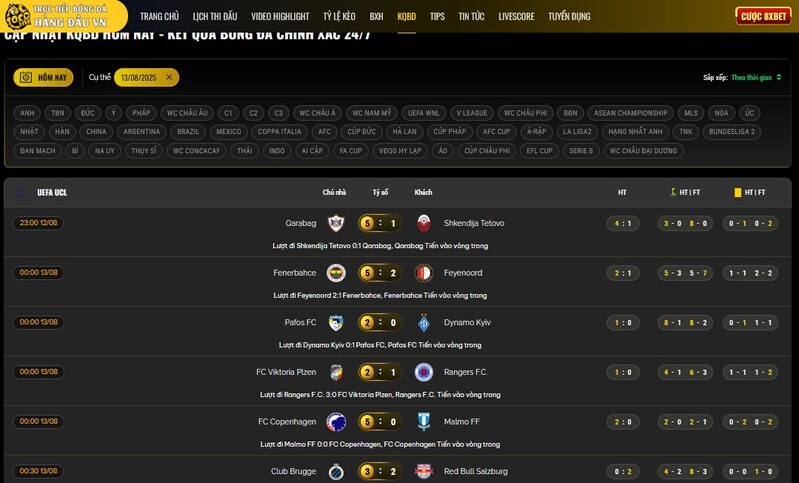The image size is (799, 483).
Task: Select the WC CHÂU ĐẠI DƯƠNG filter chip
Action: (643, 151)
